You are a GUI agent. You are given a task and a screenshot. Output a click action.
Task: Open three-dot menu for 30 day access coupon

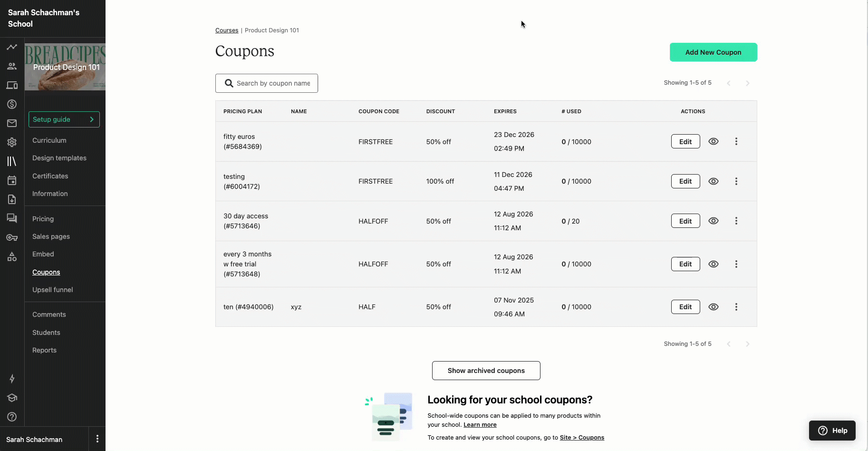[736, 221]
